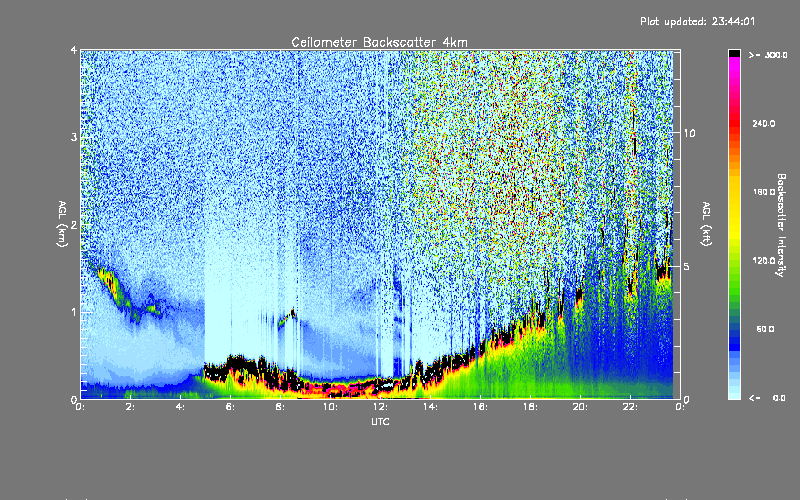
Task: Click the "<= 0.0" colorbar value
Action: 767,398
